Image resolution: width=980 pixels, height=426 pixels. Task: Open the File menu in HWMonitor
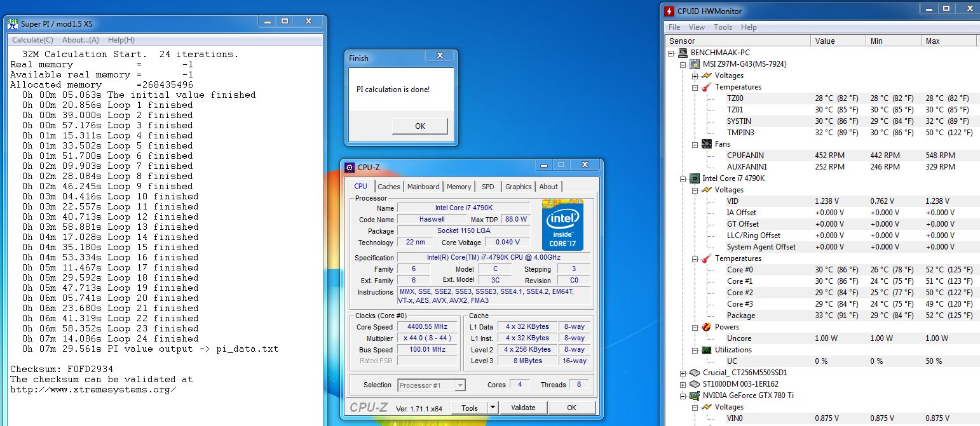[674, 27]
